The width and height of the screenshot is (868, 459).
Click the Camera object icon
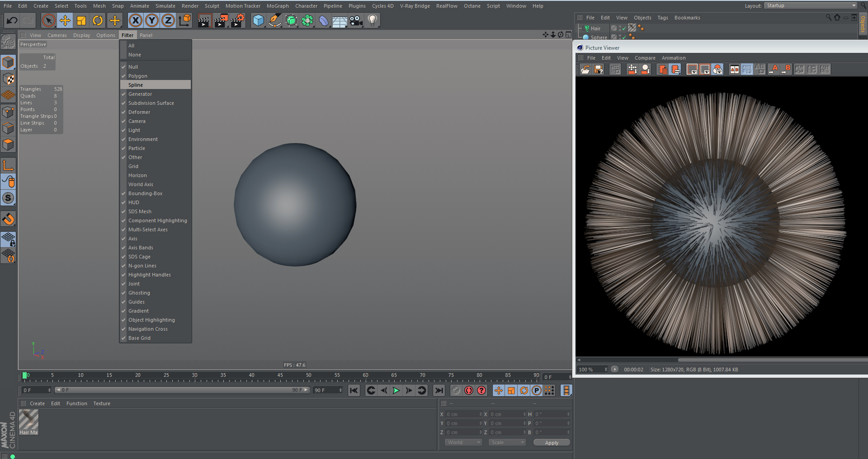pyautogui.click(x=356, y=21)
